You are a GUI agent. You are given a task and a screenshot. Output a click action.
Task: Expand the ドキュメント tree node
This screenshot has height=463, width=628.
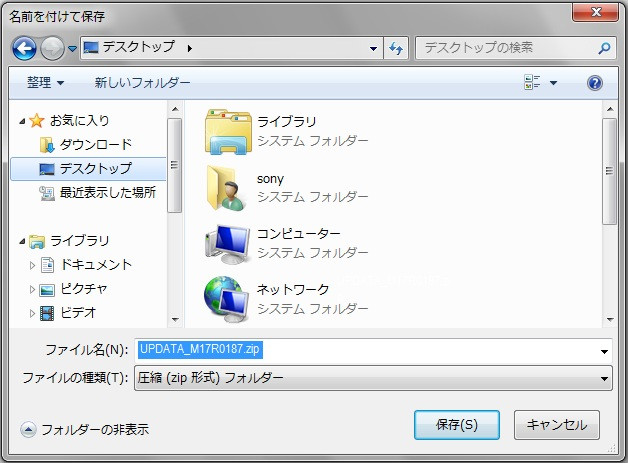tap(33, 265)
